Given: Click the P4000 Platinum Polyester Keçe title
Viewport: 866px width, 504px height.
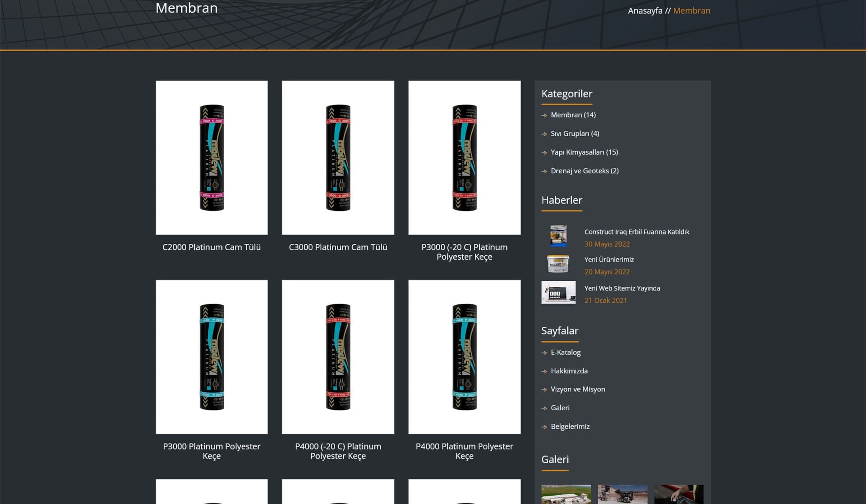Looking at the screenshot, I should [465, 451].
